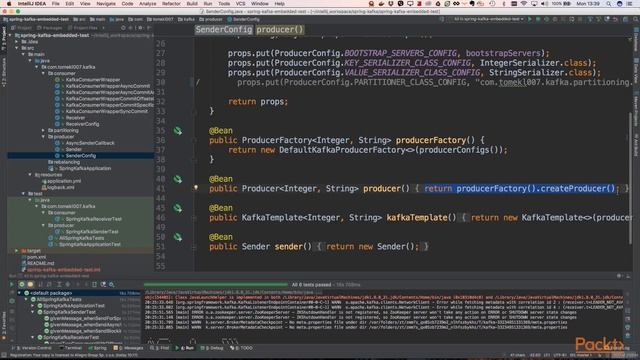The width and height of the screenshot is (640, 360).
Task: Expand the partitioning package in the project tree
Action: click(x=43, y=130)
